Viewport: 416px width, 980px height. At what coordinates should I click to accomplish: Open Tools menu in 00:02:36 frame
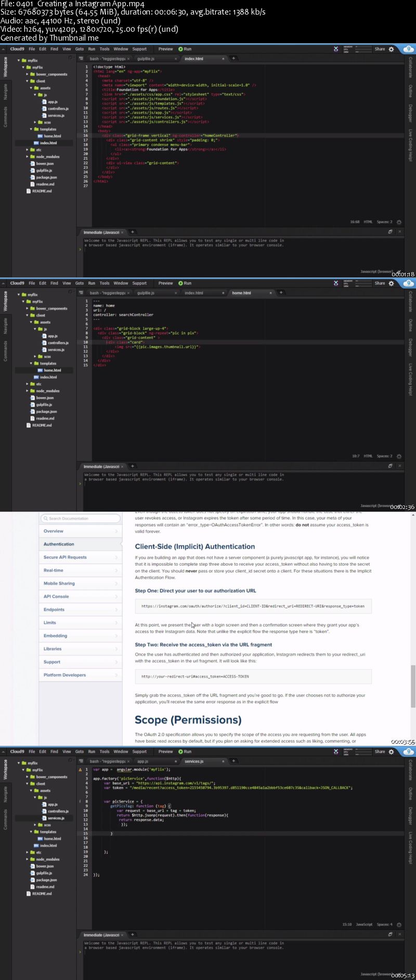(105, 283)
